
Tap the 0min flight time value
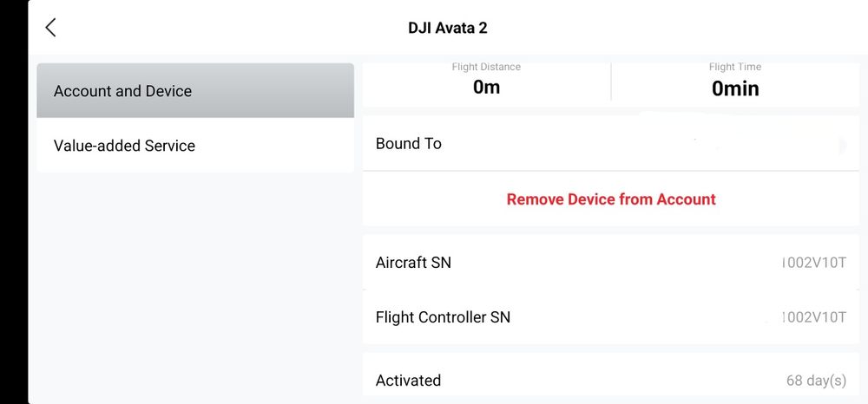coord(734,88)
